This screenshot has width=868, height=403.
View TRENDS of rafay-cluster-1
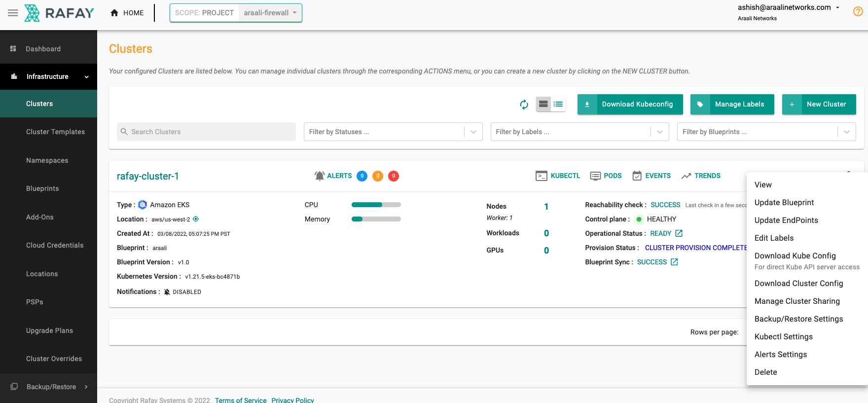(701, 176)
